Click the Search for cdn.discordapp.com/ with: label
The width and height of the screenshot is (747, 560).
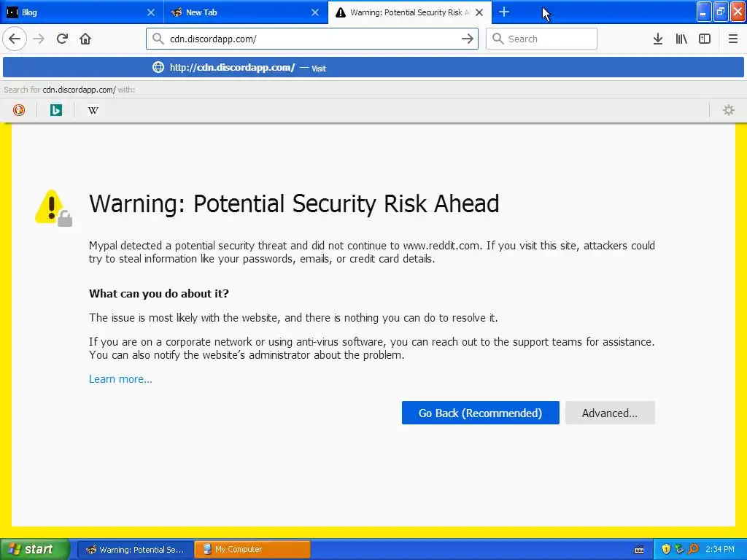pyautogui.click(x=69, y=90)
